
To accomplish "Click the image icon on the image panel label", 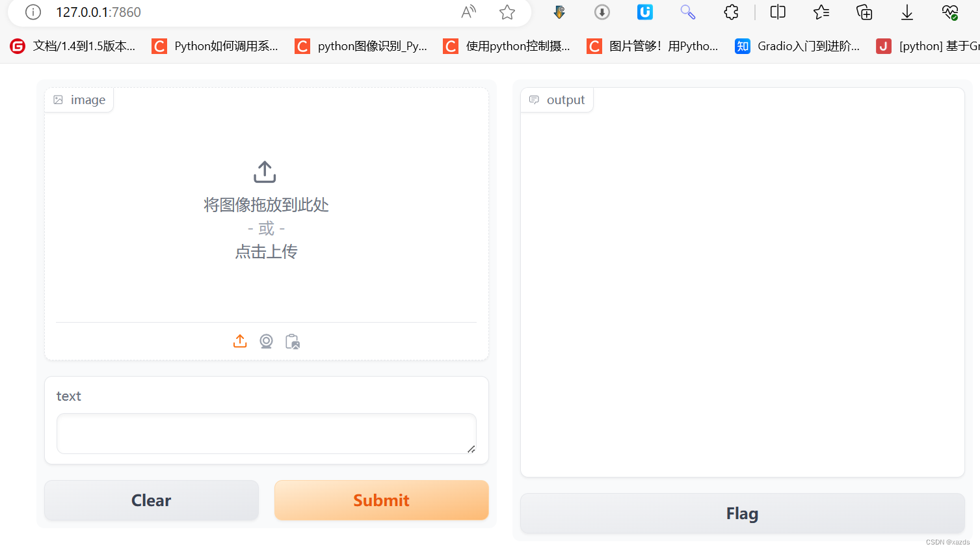I will [x=59, y=99].
